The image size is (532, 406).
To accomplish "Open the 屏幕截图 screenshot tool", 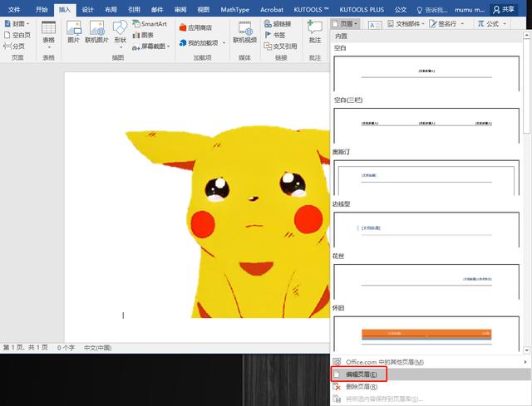I will 151,46.
